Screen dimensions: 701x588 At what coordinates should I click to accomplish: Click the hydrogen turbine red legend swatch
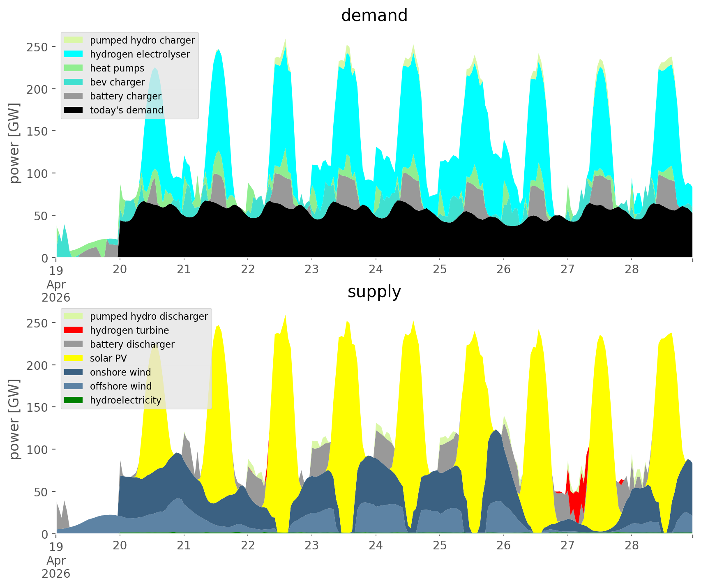coord(74,330)
